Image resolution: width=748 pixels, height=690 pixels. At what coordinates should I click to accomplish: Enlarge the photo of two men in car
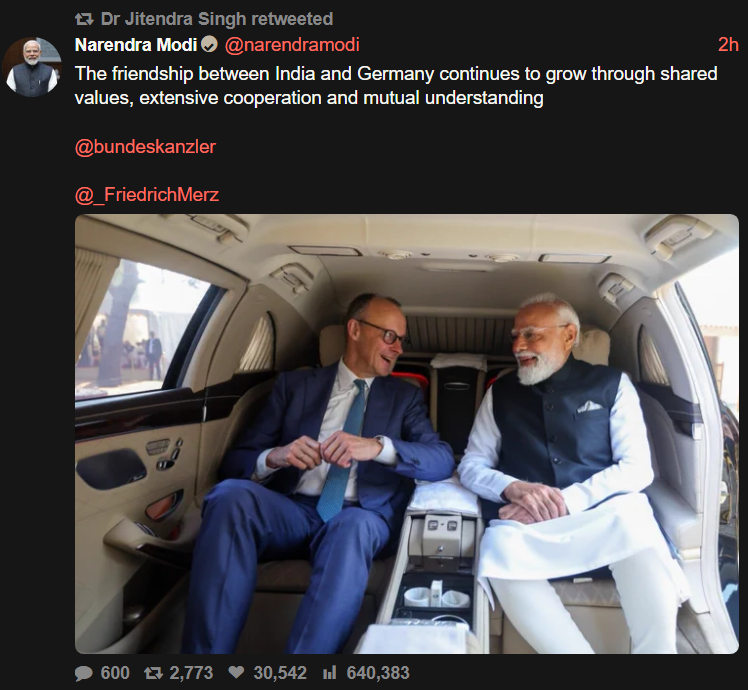click(406, 434)
